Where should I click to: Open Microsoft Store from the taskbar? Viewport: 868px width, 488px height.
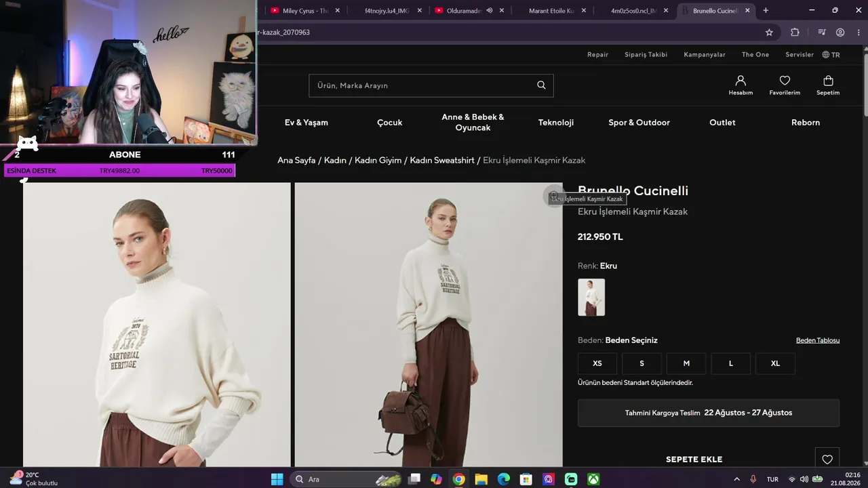coord(526,479)
